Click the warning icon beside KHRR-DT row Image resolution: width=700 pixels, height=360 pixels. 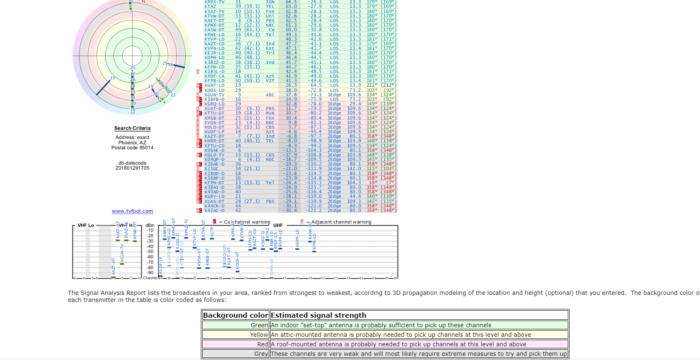click(x=200, y=141)
